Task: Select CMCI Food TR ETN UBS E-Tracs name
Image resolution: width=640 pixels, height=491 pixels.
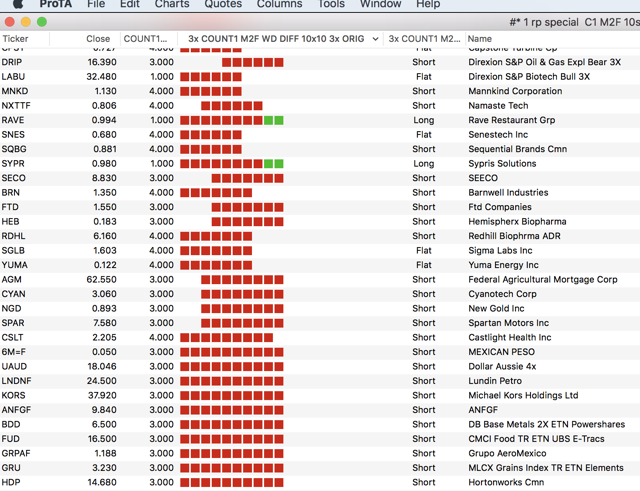Action: click(x=536, y=439)
